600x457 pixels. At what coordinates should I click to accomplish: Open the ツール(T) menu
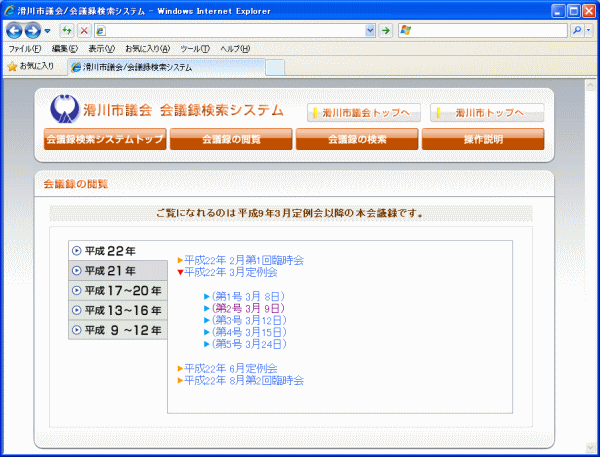[195, 49]
